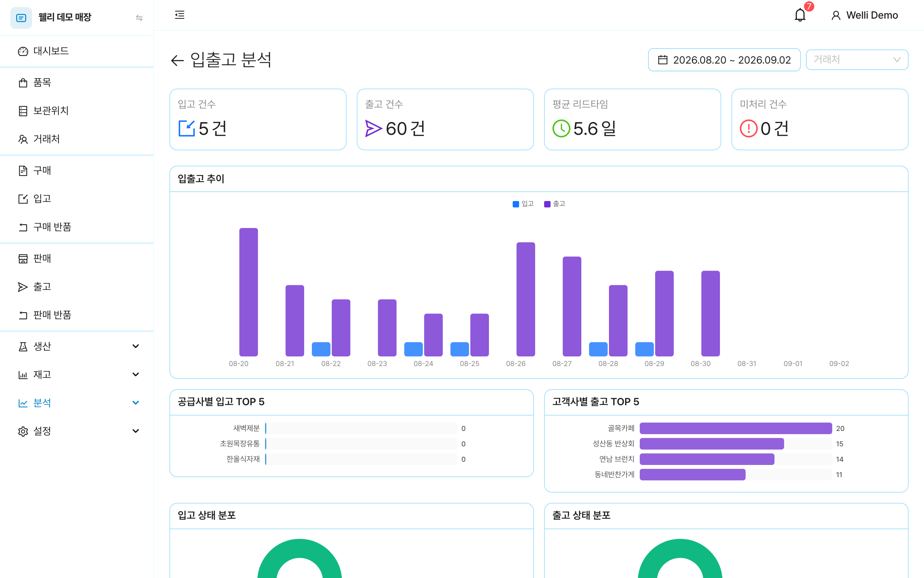
Task: Click the gear icon for 설정
Action: pos(23,431)
